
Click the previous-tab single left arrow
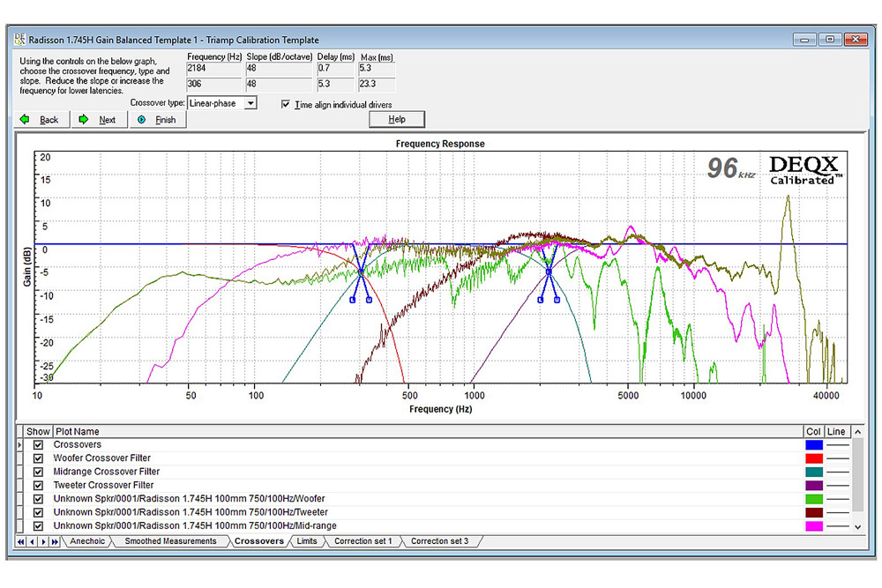(x=32, y=542)
